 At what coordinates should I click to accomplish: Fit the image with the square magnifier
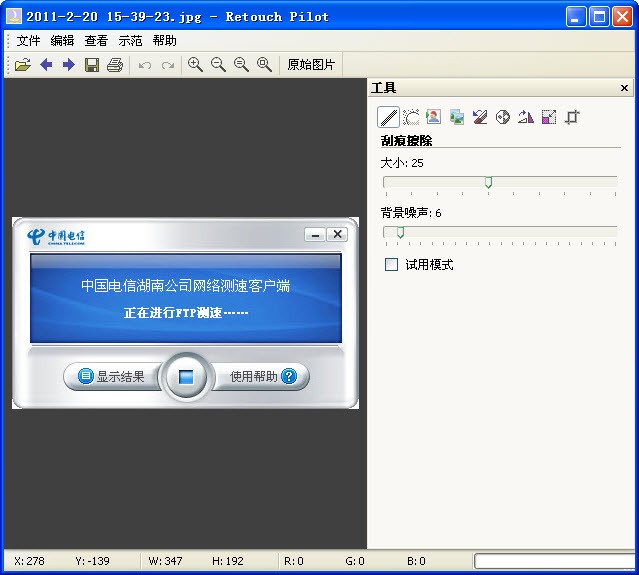click(x=264, y=64)
